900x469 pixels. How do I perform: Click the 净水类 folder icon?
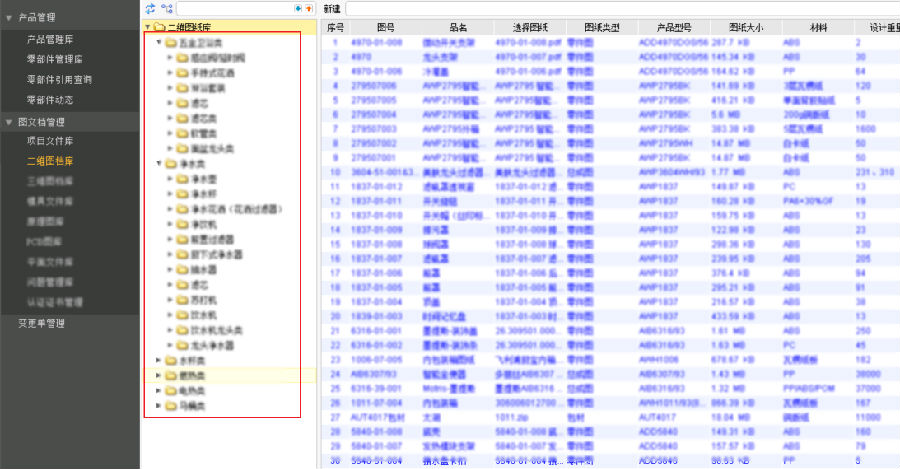tap(171, 162)
